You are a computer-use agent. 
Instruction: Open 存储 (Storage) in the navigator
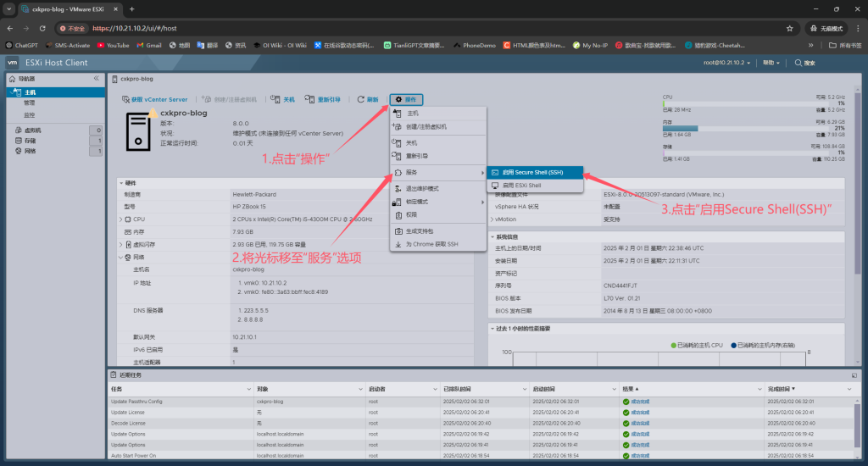[x=30, y=141]
